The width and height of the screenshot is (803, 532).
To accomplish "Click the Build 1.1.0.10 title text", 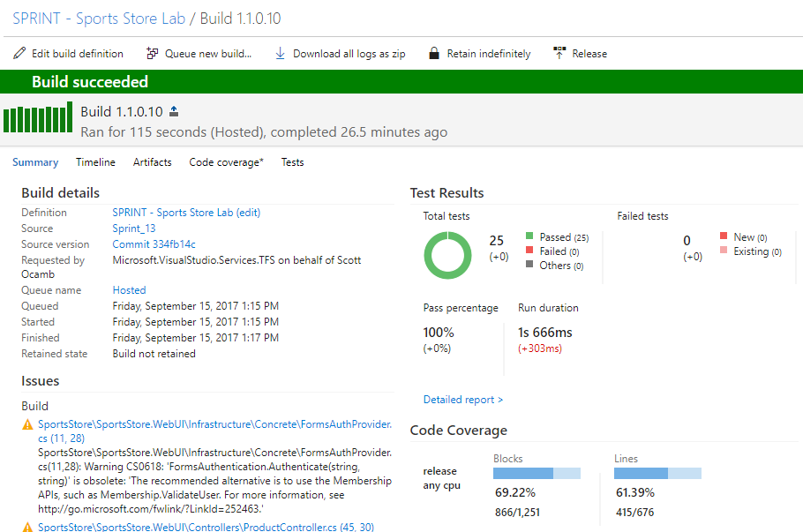I will [122, 112].
